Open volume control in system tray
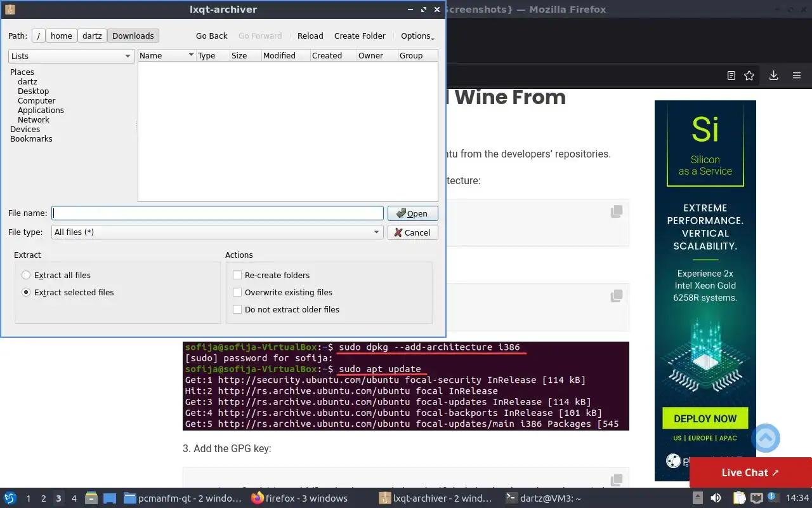Viewport: 812px width, 508px height. [716, 498]
